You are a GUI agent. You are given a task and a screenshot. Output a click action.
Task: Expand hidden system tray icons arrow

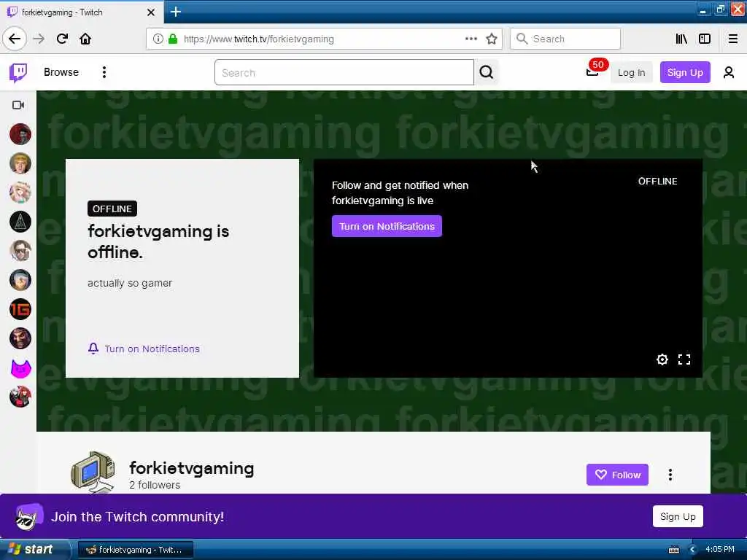693,550
